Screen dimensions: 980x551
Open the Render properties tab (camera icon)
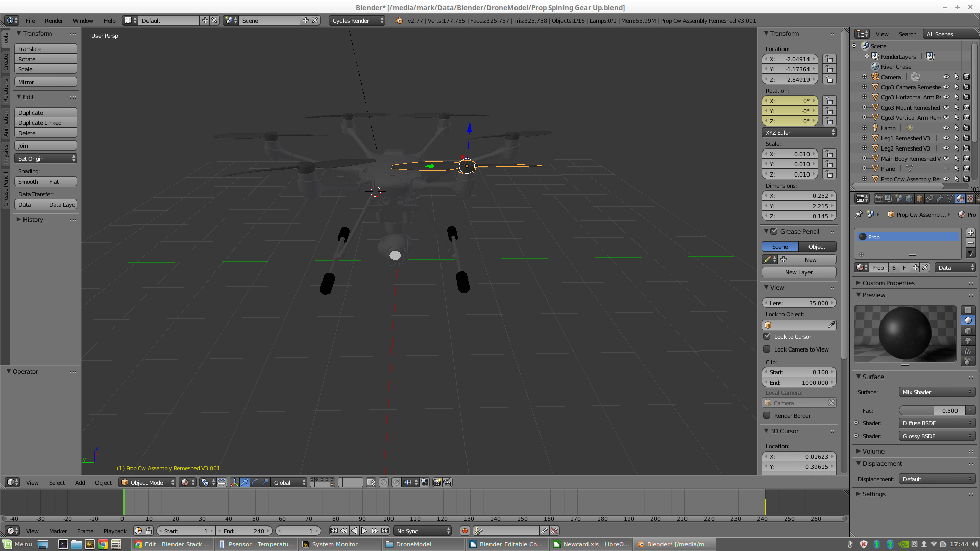(x=878, y=198)
